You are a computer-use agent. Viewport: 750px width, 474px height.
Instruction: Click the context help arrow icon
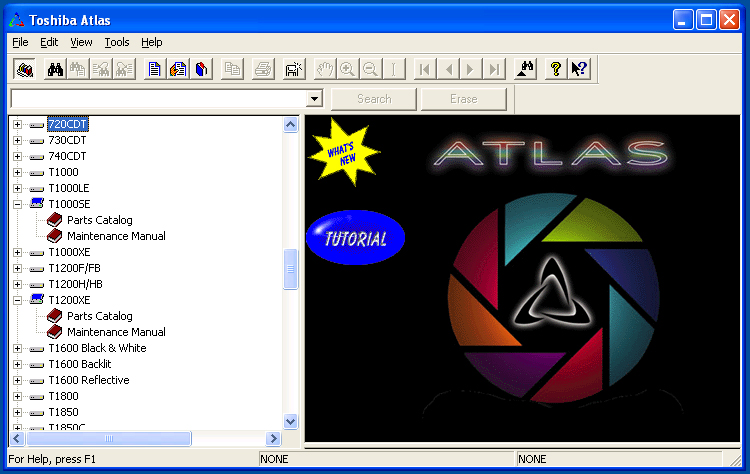point(579,69)
